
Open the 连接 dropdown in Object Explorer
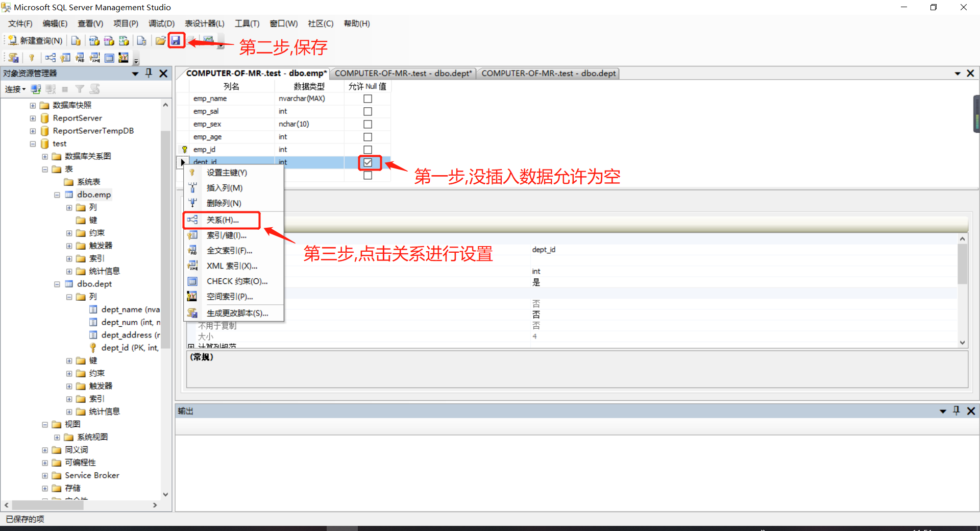[15, 89]
